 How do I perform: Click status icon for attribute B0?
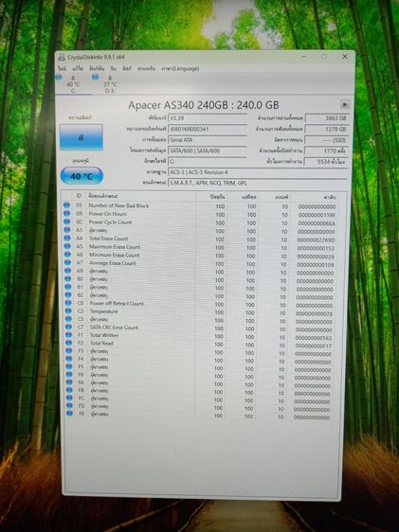(68, 278)
